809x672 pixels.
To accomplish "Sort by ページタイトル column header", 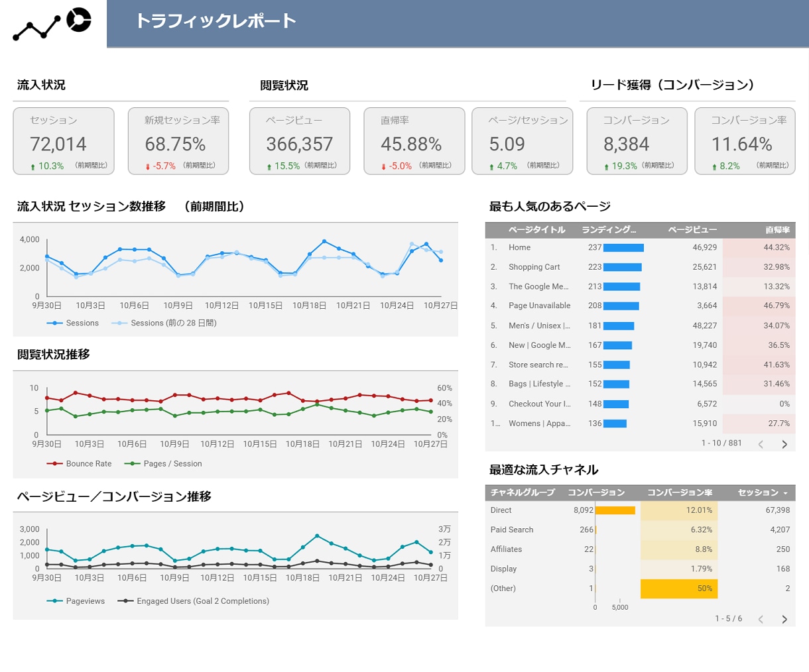I will 536,230.
